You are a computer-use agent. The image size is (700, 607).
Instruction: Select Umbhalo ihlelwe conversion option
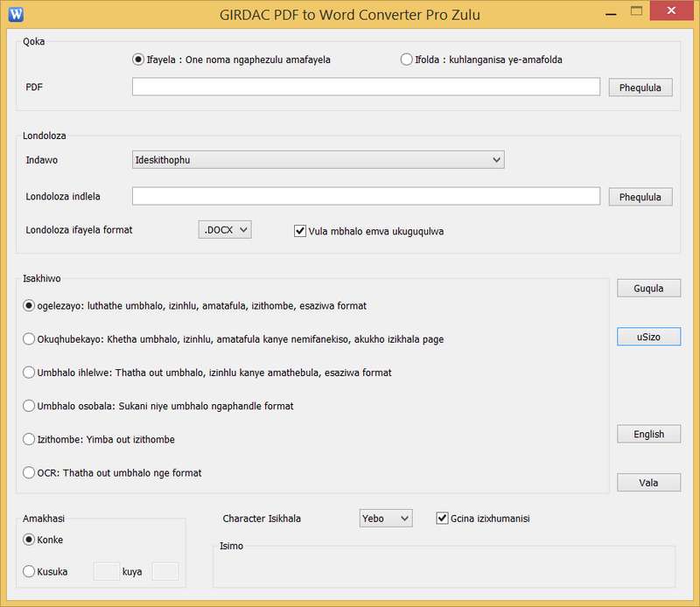point(30,372)
